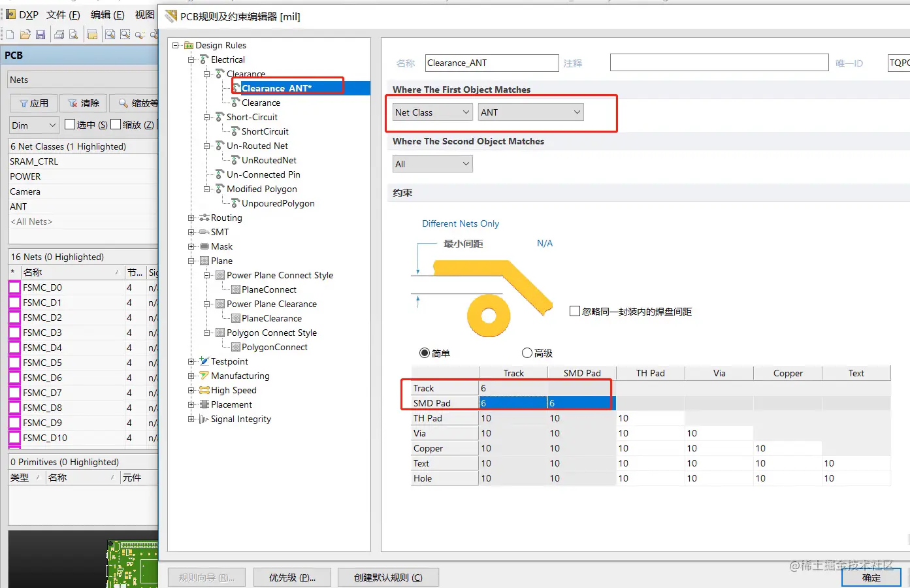This screenshot has width=910, height=588.
Task: Select the ANT net class row
Action: [x=83, y=206]
